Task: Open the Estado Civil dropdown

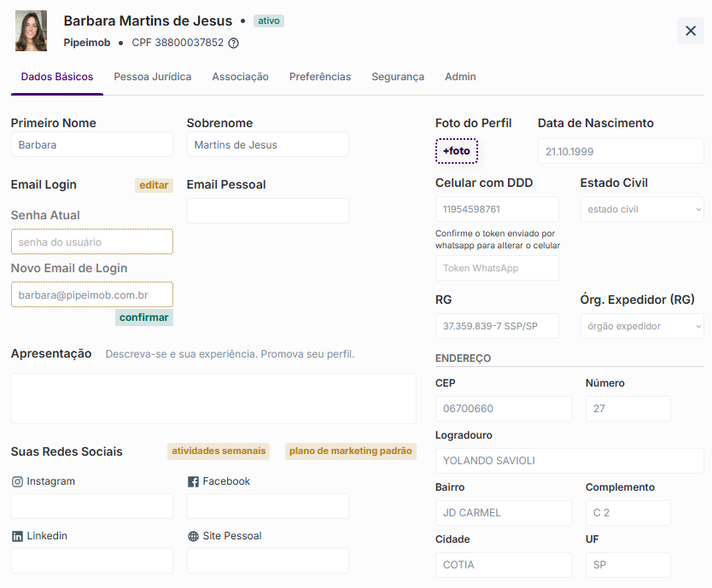Action: pos(642,209)
